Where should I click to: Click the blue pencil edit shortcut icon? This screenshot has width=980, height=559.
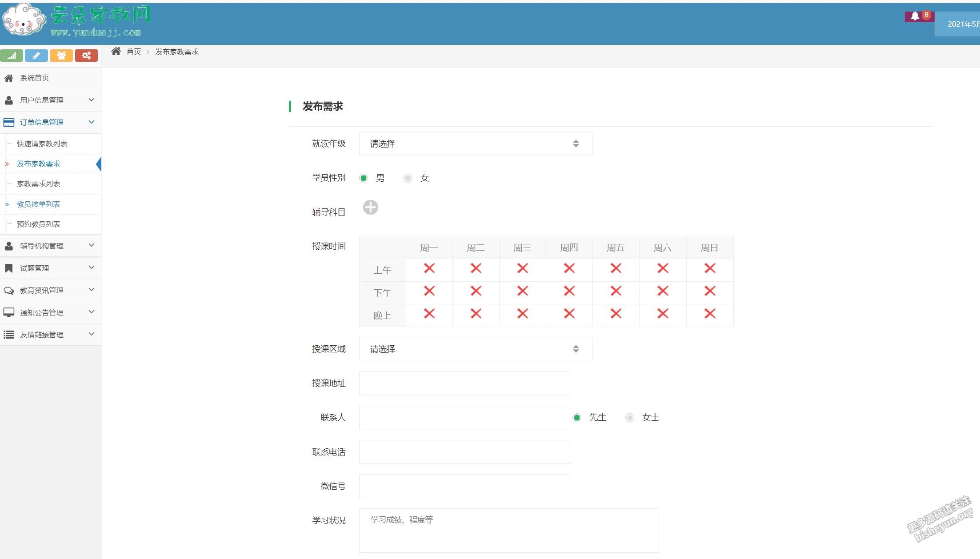pyautogui.click(x=36, y=56)
